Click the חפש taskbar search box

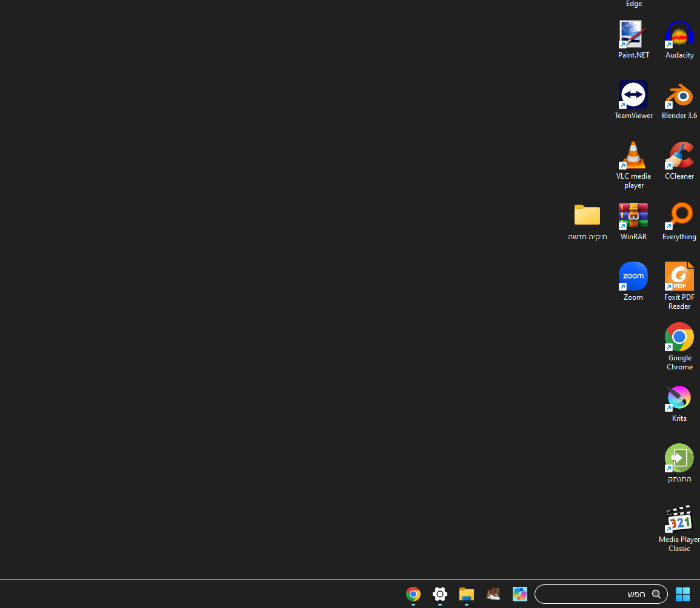(x=601, y=594)
